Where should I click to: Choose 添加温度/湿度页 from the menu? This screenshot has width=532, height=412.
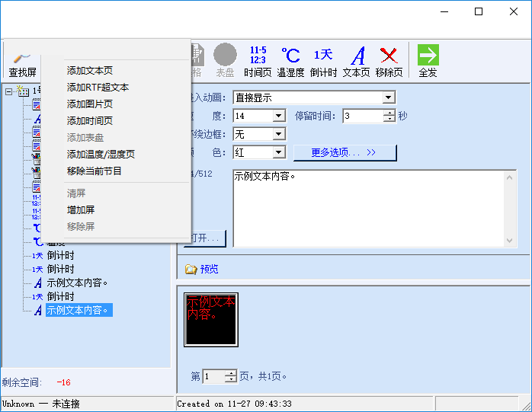[101, 155]
